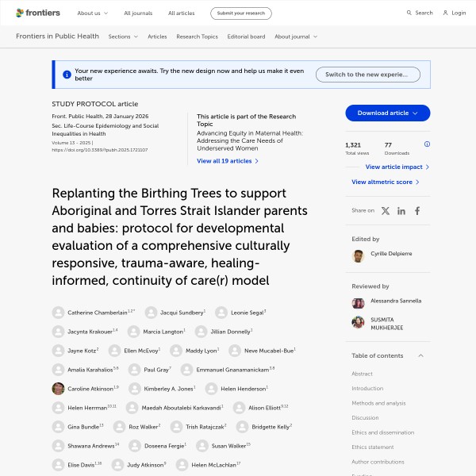
Task: Share article on X (Twitter)
Action: [x=386, y=211]
